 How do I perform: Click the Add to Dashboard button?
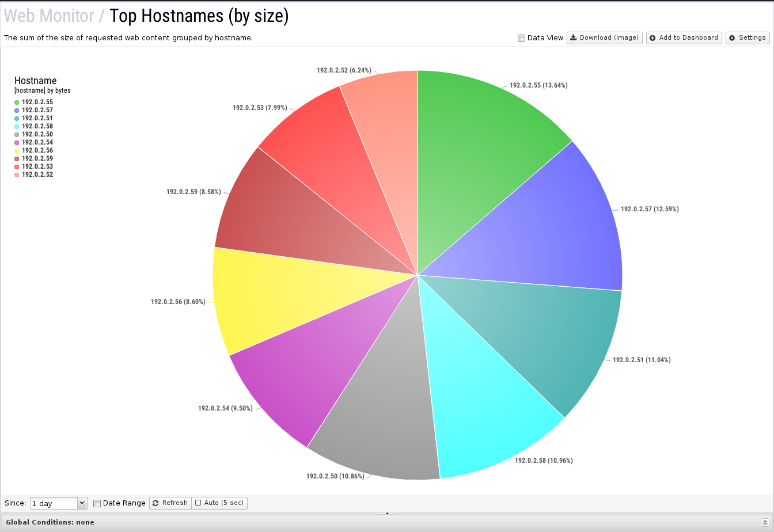point(684,38)
